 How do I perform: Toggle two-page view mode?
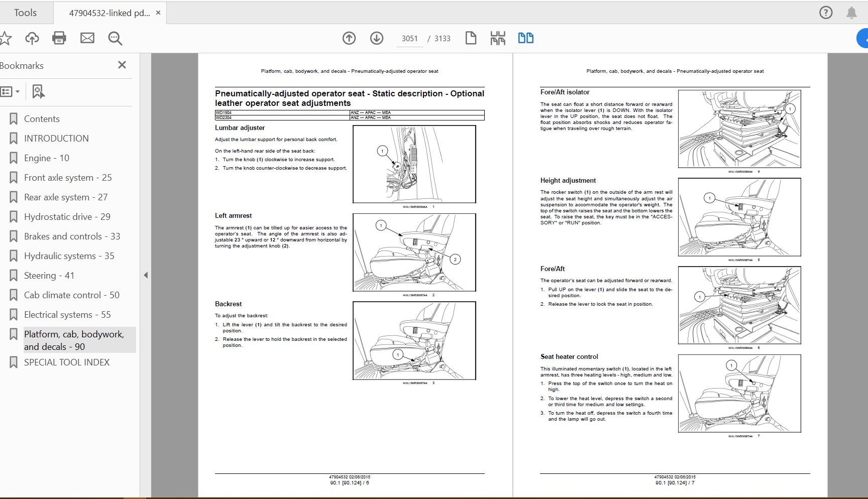[x=525, y=38]
